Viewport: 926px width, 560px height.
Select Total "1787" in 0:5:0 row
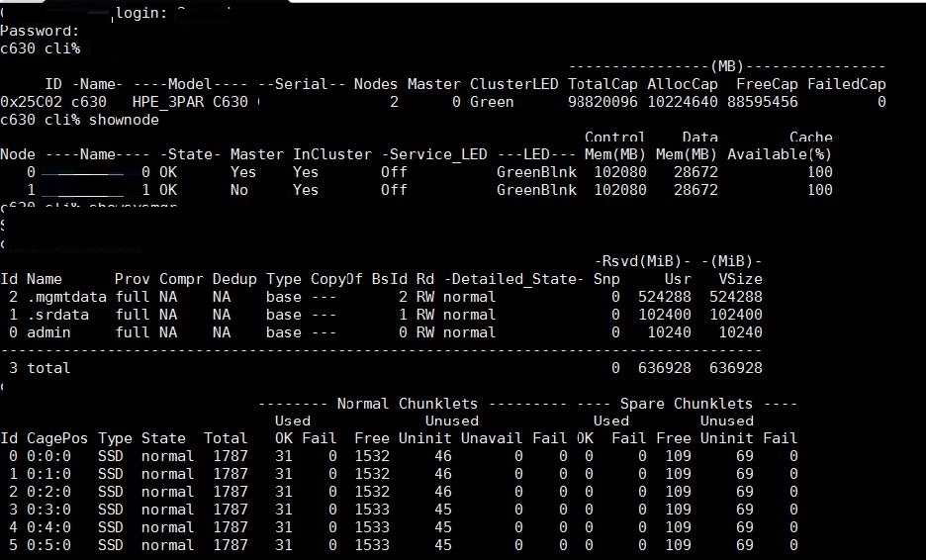(x=231, y=544)
